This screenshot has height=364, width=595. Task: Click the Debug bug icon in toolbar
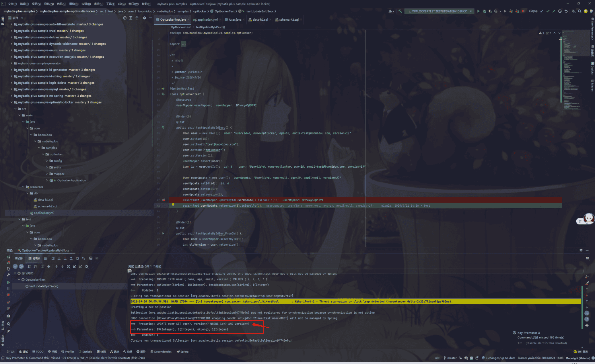click(484, 11)
